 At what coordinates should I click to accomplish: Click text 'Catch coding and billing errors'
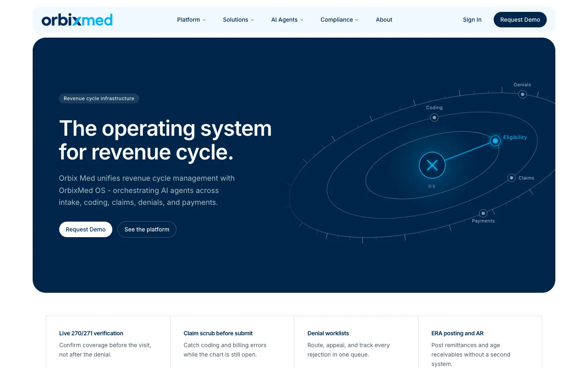225,345
